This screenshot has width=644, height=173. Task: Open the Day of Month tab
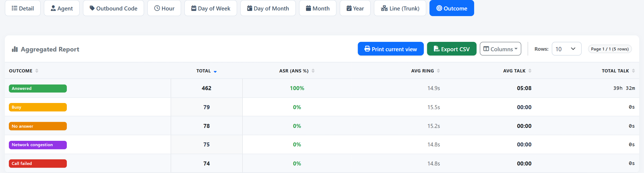pos(268,8)
